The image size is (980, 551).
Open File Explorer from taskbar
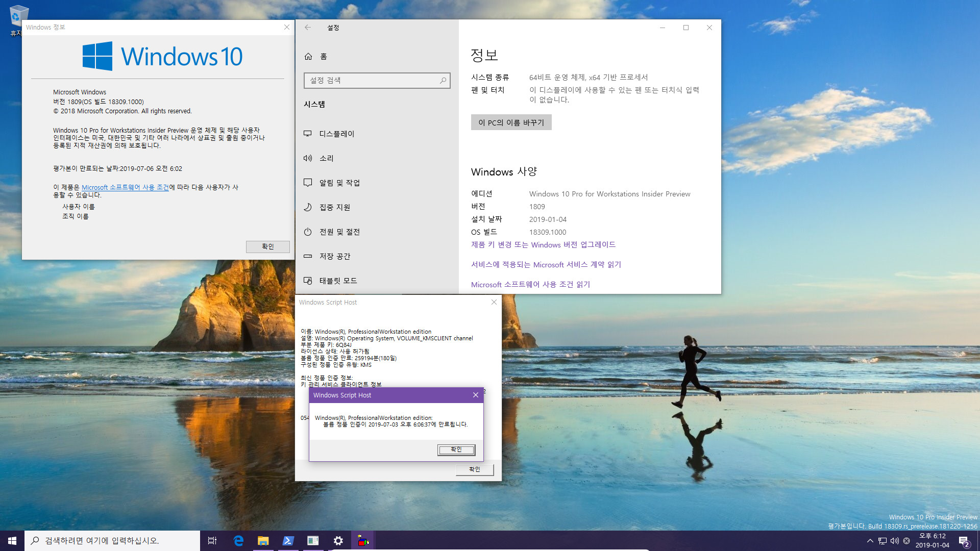[x=263, y=541]
